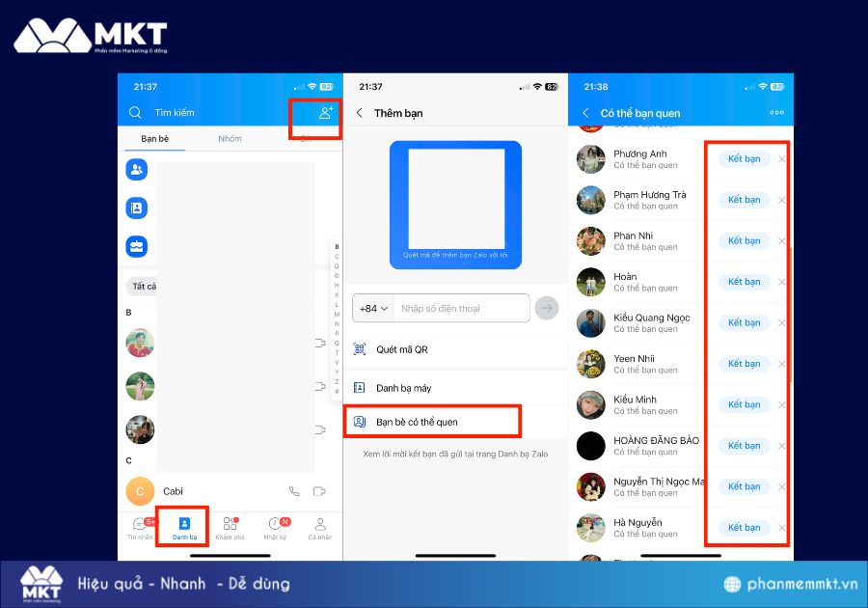Screen dimensions: 868x608
Task: Tap Kết bạn for Kiều Quang Ngọc
Action: tap(744, 323)
